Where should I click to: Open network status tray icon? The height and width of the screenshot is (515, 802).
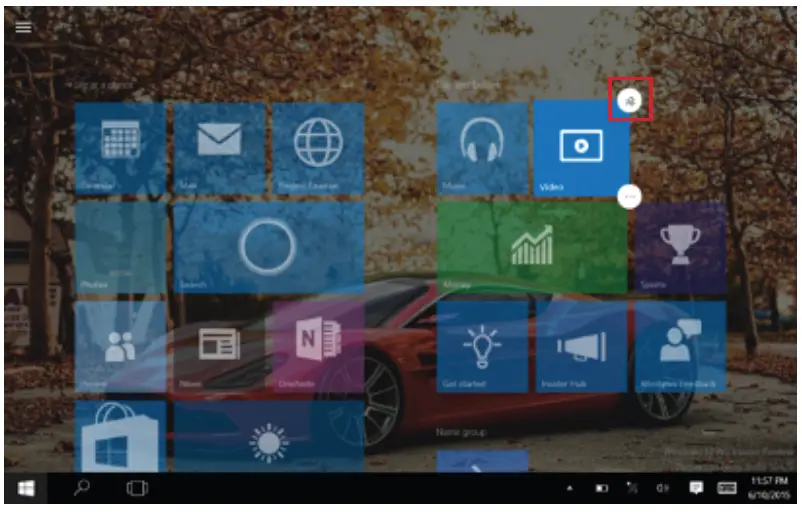(x=632, y=488)
